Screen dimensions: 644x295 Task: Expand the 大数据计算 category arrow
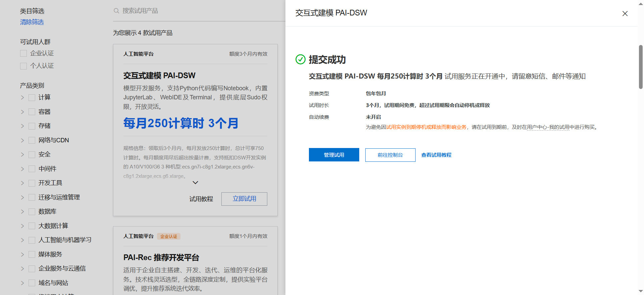coord(22,226)
